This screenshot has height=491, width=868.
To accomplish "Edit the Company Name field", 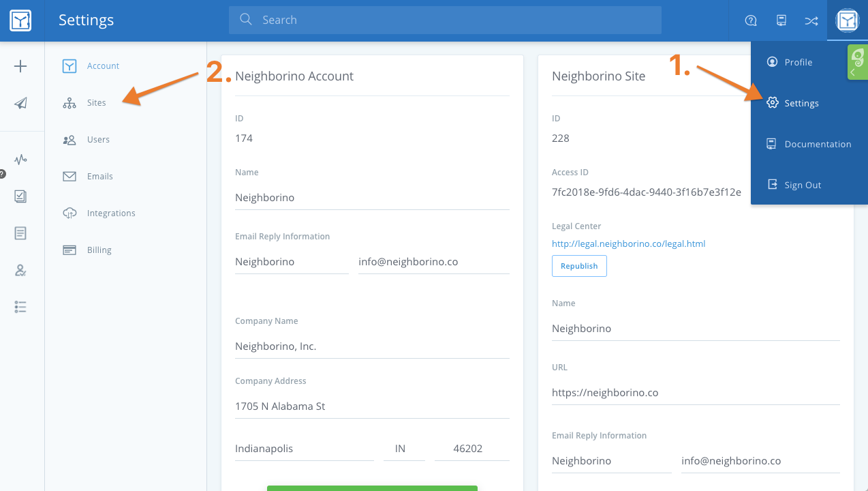I will (372, 346).
